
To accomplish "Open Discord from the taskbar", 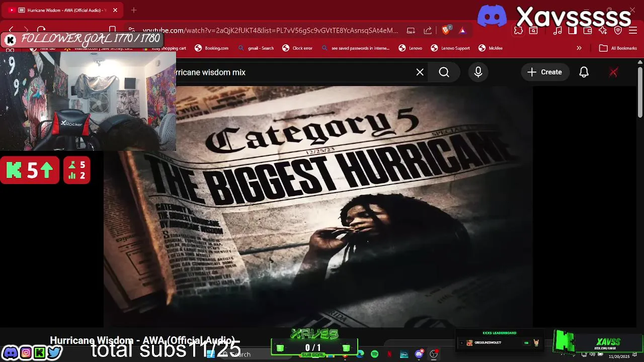I will click(x=419, y=354).
